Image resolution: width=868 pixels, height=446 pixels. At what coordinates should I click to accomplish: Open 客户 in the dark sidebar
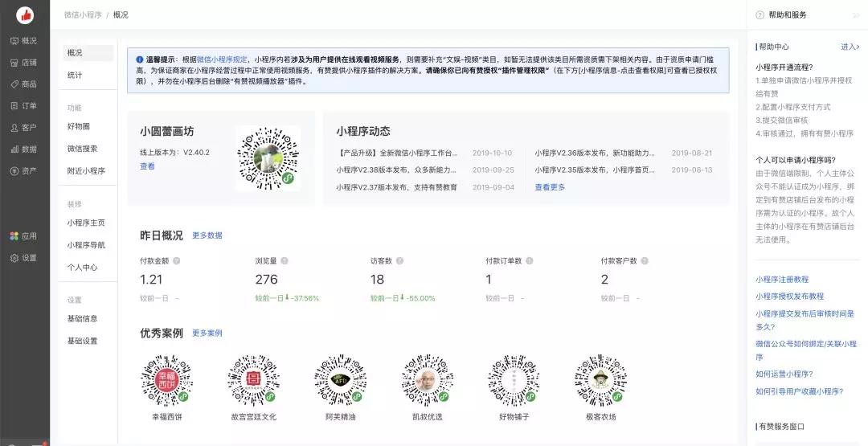(x=24, y=127)
